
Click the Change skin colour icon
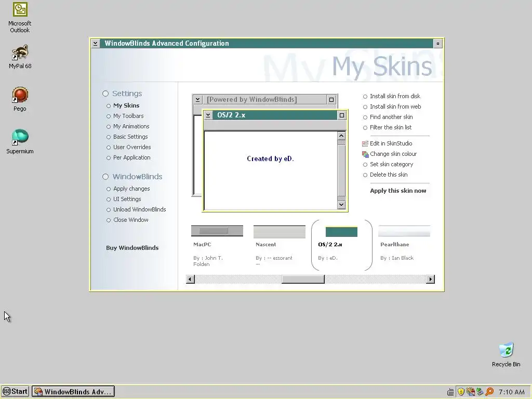click(365, 154)
